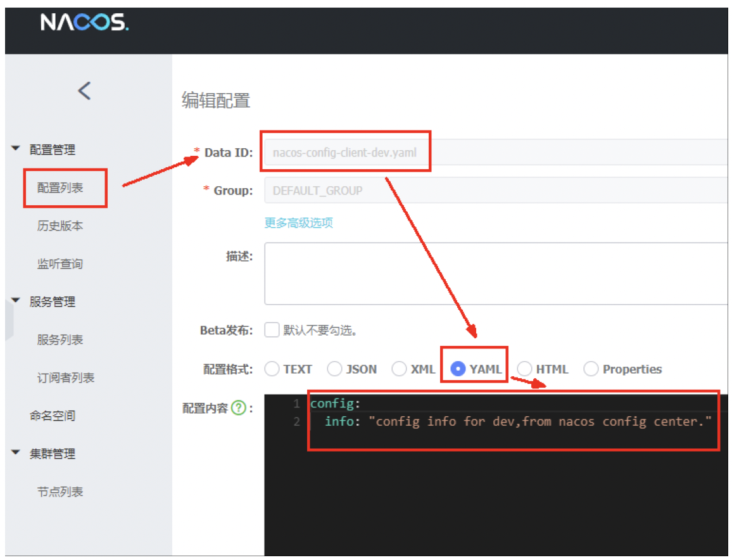The height and width of the screenshot is (560, 732).
Task: Open 节点列表 under cluster management
Action: tap(60, 492)
